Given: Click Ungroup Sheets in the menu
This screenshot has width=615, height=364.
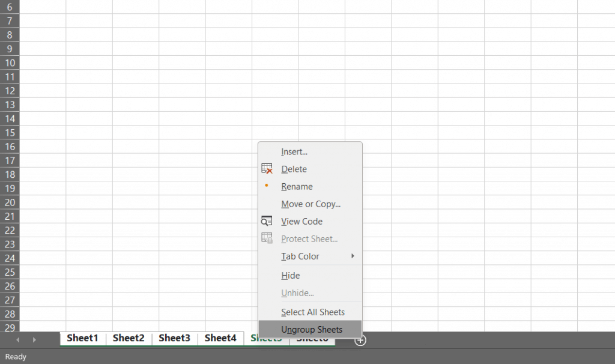Looking at the screenshot, I should (x=311, y=330).
